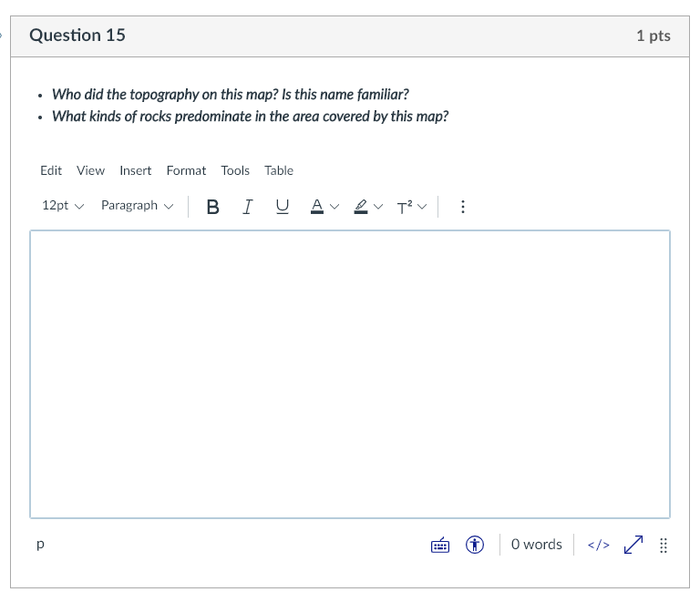The width and height of the screenshot is (700, 592).
Task: Apply the text color button
Action: (x=317, y=207)
